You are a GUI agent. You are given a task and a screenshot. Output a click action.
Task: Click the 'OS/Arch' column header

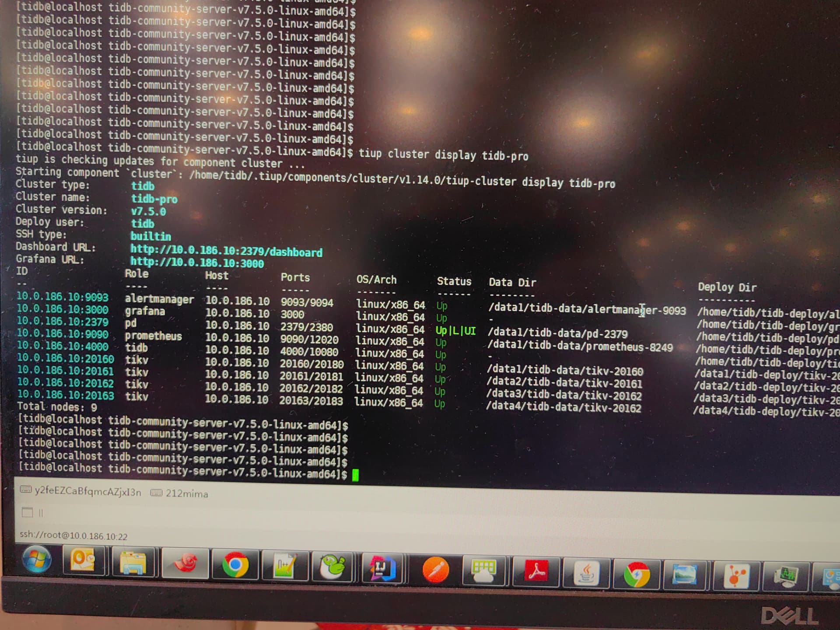(376, 280)
